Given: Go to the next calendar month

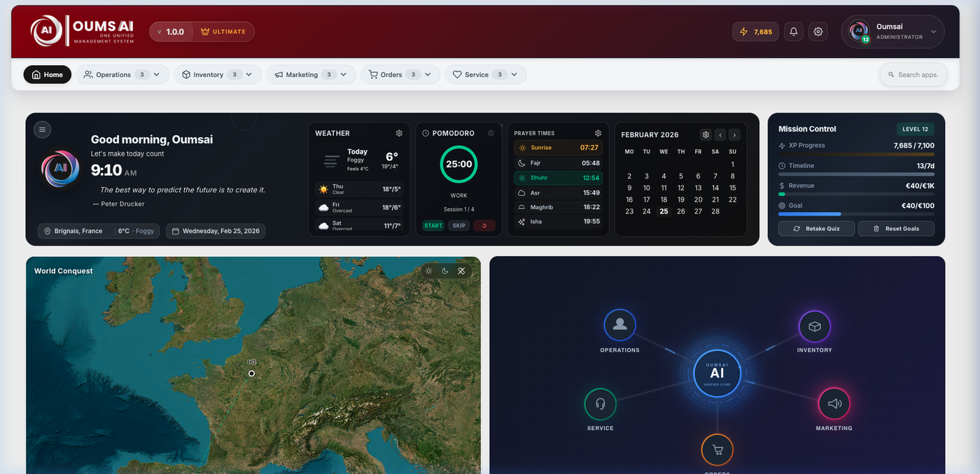Looking at the screenshot, I should (734, 134).
